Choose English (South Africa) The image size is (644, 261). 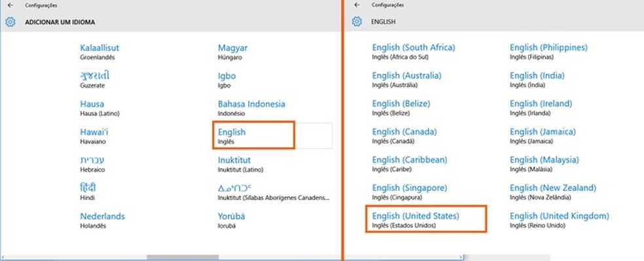coord(414,52)
